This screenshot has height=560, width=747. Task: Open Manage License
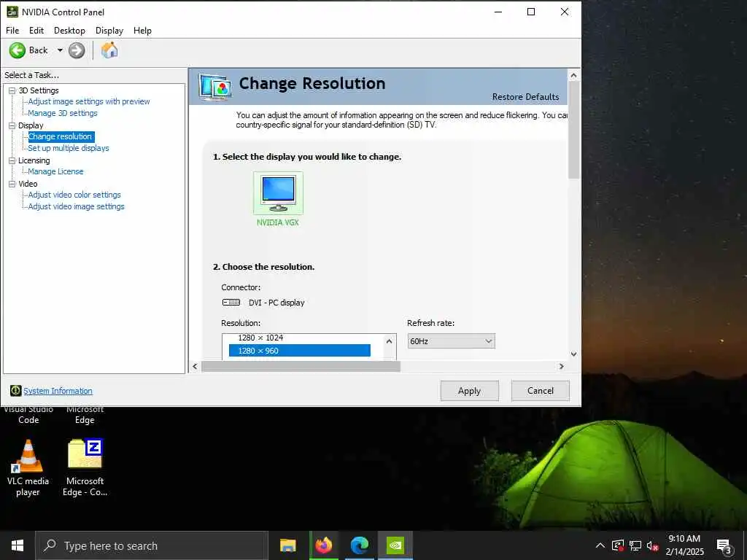pyautogui.click(x=55, y=171)
